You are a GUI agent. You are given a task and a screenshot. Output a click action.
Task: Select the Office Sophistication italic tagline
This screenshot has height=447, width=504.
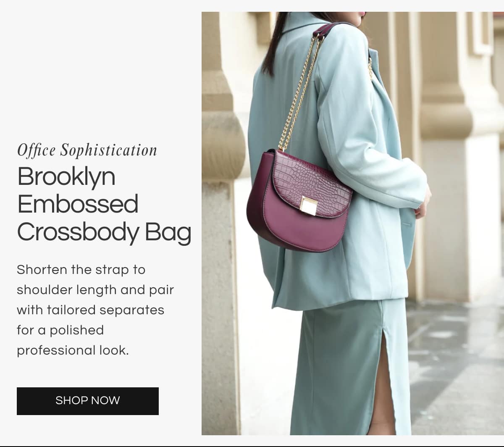point(87,150)
